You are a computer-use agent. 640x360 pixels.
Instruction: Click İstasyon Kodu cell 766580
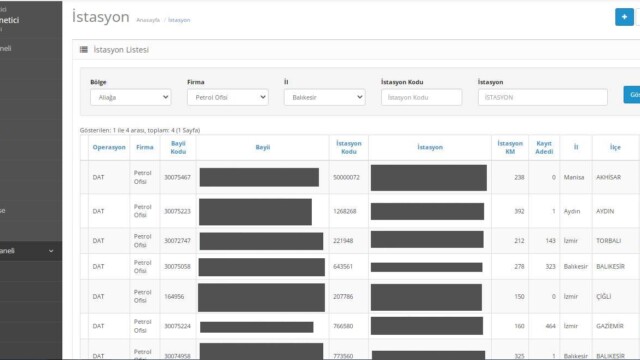pos(343,326)
